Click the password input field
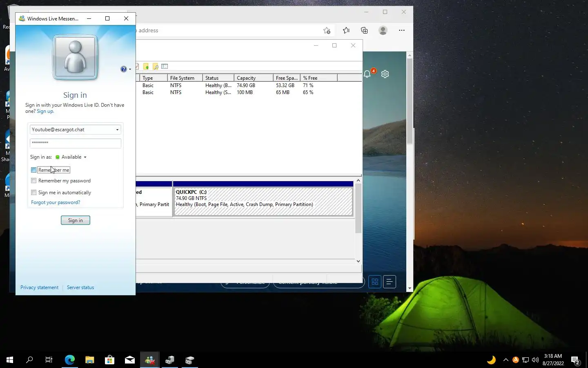588x368 pixels. [x=76, y=143]
